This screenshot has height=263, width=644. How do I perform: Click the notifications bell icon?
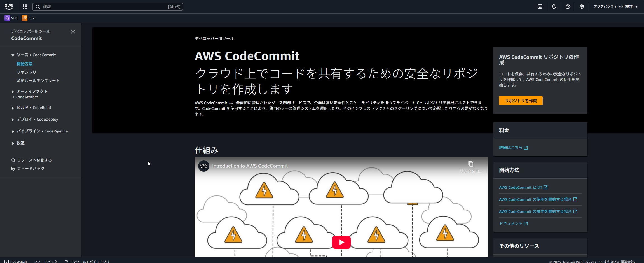pyautogui.click(x=554, y=6)
